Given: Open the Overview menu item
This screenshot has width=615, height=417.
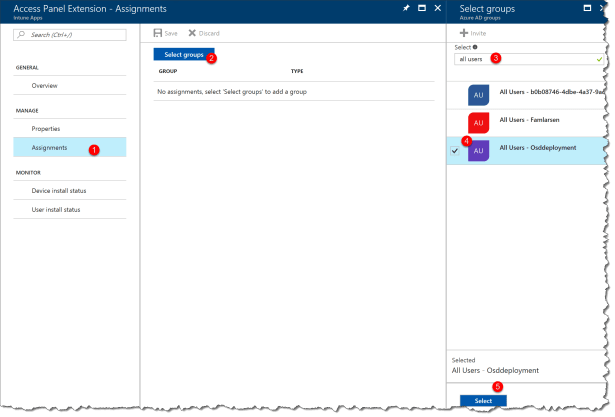Looking at the screenshot, I should 70,86.
